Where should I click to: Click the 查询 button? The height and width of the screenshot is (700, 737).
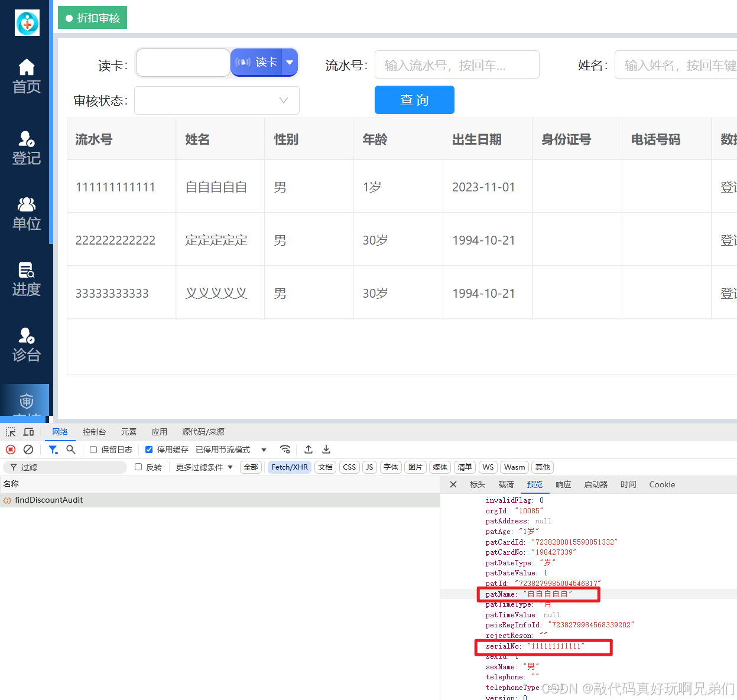click(x=414, y=100)
